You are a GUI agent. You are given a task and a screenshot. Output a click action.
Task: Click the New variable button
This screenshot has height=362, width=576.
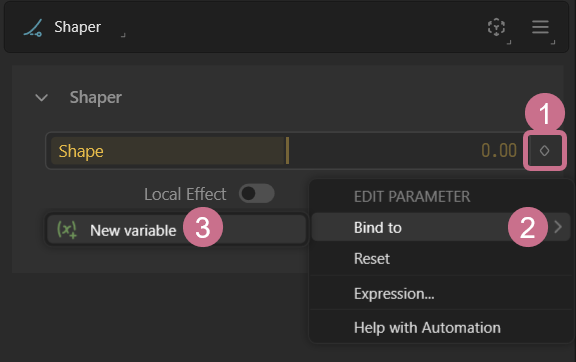click(x=176, y=230)
